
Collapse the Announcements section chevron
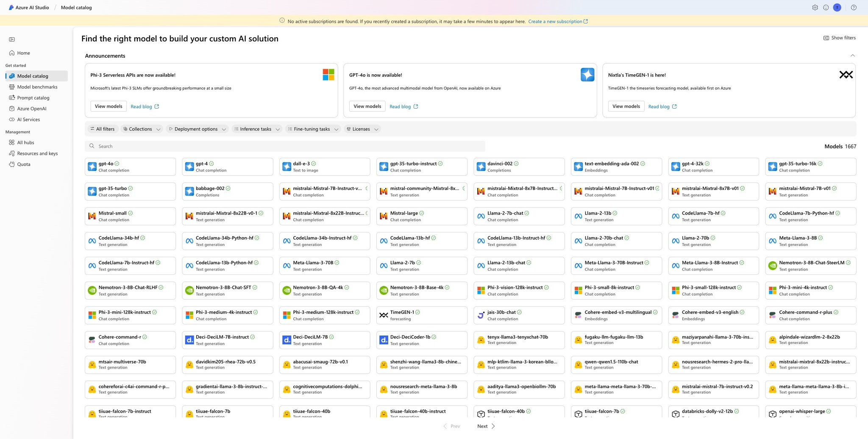point(852,56)
